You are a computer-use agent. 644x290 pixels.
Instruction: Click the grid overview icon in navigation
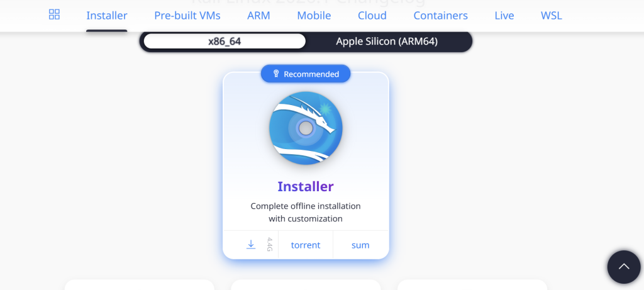tap(54, 14)
